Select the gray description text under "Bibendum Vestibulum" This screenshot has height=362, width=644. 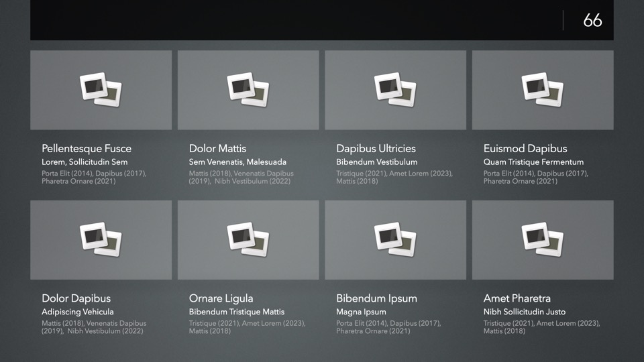pos(394,177)
